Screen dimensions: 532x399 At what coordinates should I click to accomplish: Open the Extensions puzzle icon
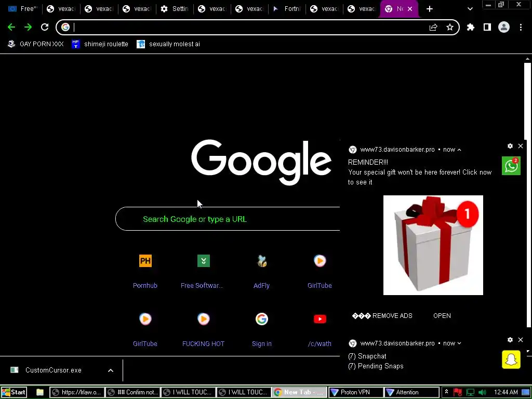coord(471,27)
